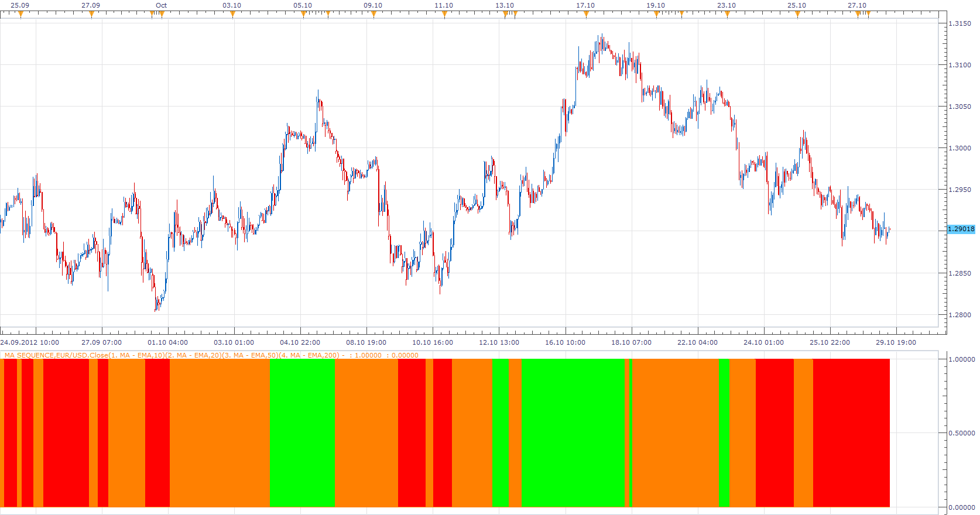Select the orange marker under 09.10
Screen dimensions: 980x515
[374, 15]
